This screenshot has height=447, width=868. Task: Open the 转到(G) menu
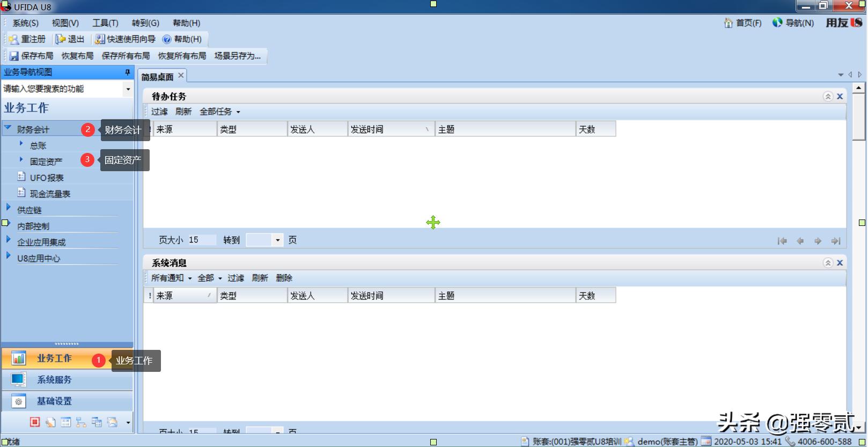[145, 23]
